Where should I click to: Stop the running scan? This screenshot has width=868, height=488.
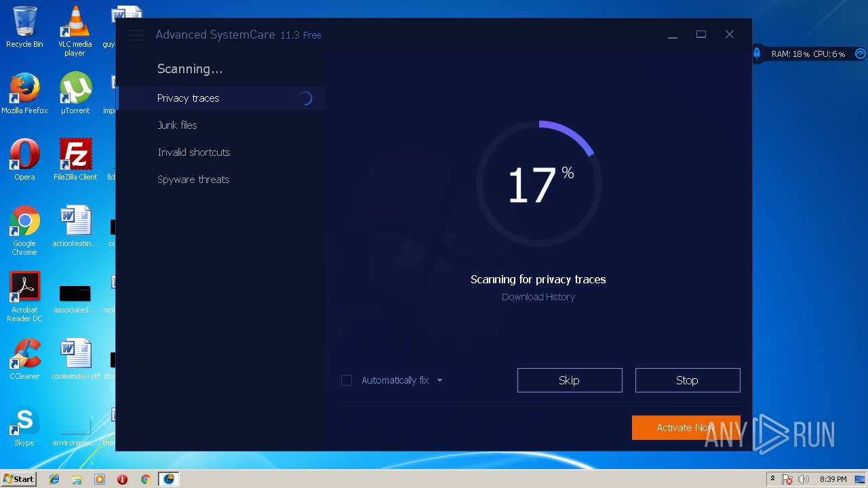click(x=688, y=380)
